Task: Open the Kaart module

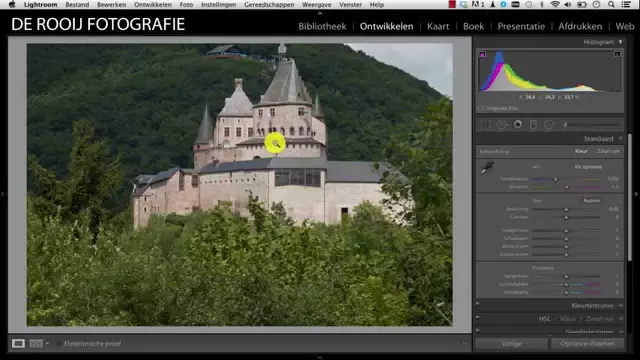Action: coord(438,26)
